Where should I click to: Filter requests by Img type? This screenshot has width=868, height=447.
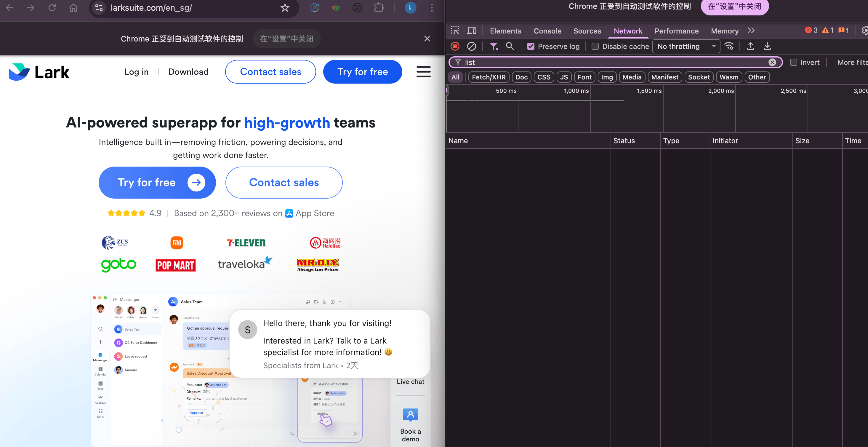coord(607,77)
